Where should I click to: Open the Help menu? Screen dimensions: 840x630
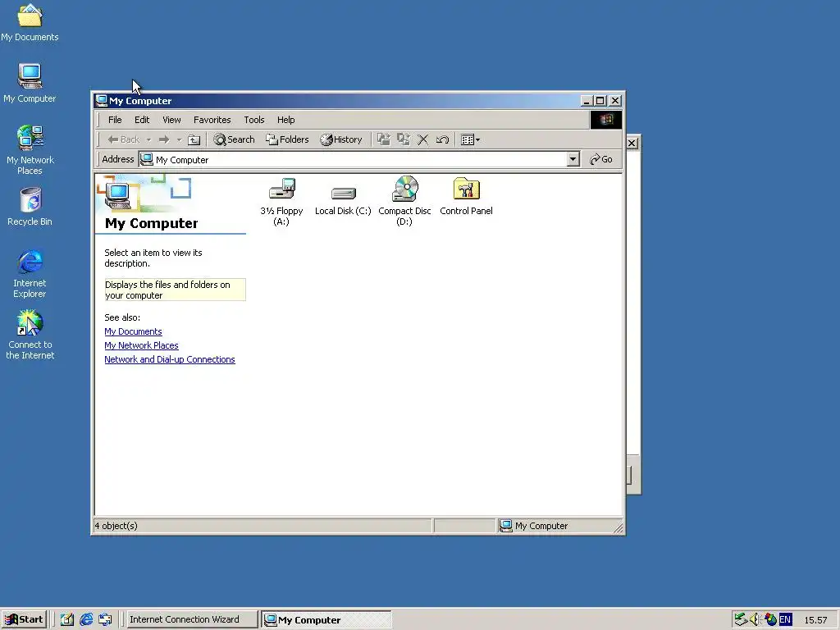[286, 120]
